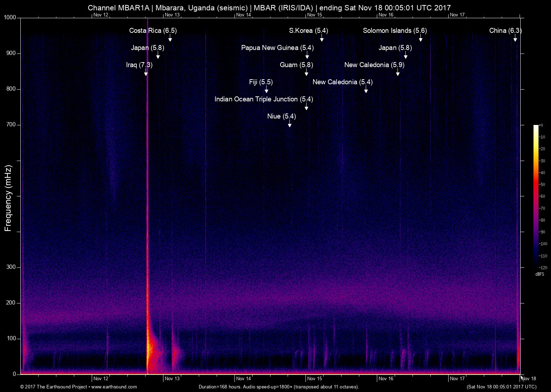The image size is (551, 392).
Task: Click the arrow marker under China (6.3)
Action: pyautogui.click(x=515, y=38)
